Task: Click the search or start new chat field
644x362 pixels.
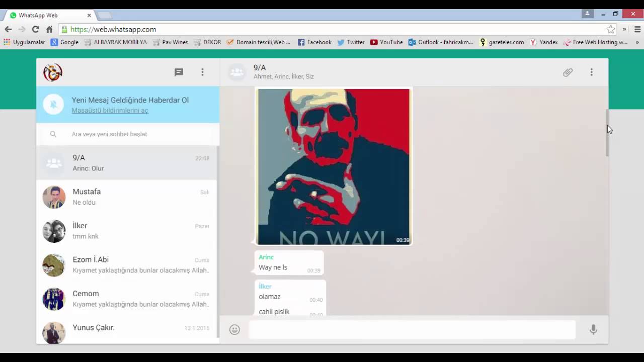Action: coord(128,134)
